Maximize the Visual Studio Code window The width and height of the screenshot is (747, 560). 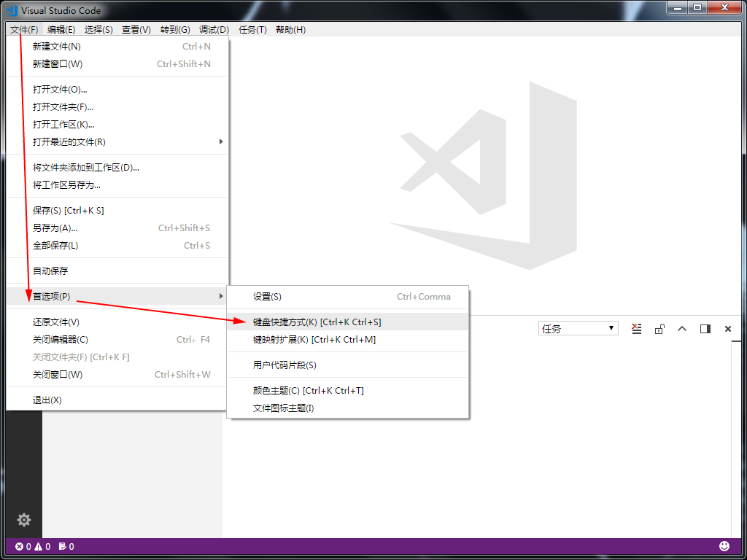(x=697, y=7)
